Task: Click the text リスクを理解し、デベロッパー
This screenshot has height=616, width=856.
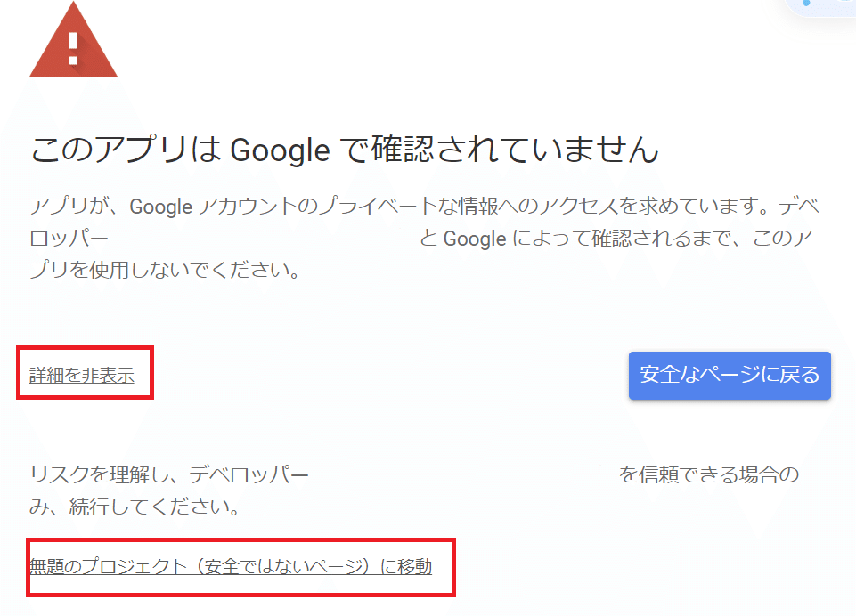Action: click(169, 475)
